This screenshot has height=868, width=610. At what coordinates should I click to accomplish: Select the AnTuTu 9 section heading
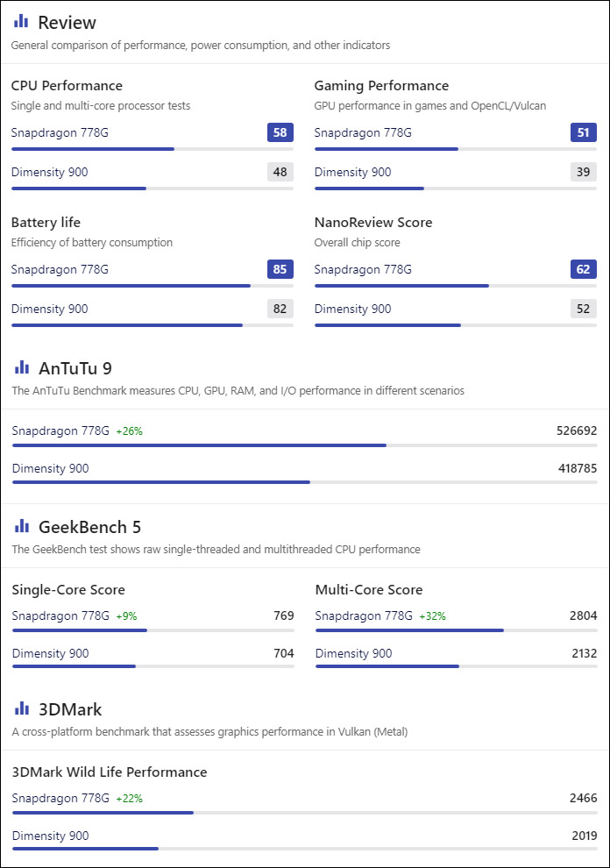coord(75,368)
